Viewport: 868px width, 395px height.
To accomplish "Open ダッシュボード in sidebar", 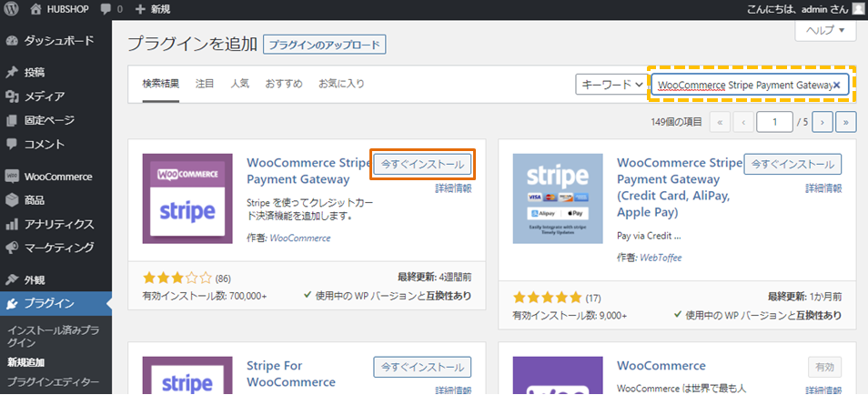I will point(56,41).
